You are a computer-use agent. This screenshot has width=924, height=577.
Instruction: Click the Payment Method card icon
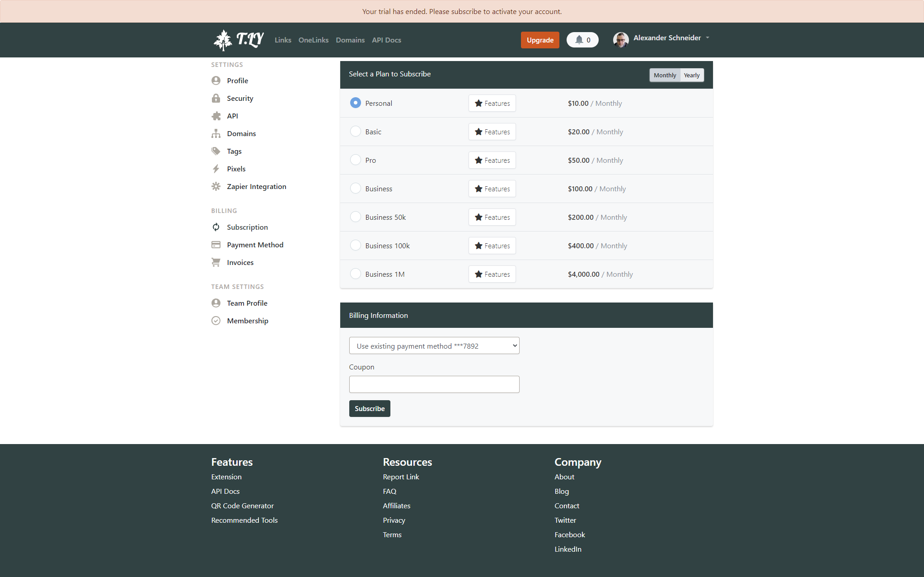click(x=216, y=245)
